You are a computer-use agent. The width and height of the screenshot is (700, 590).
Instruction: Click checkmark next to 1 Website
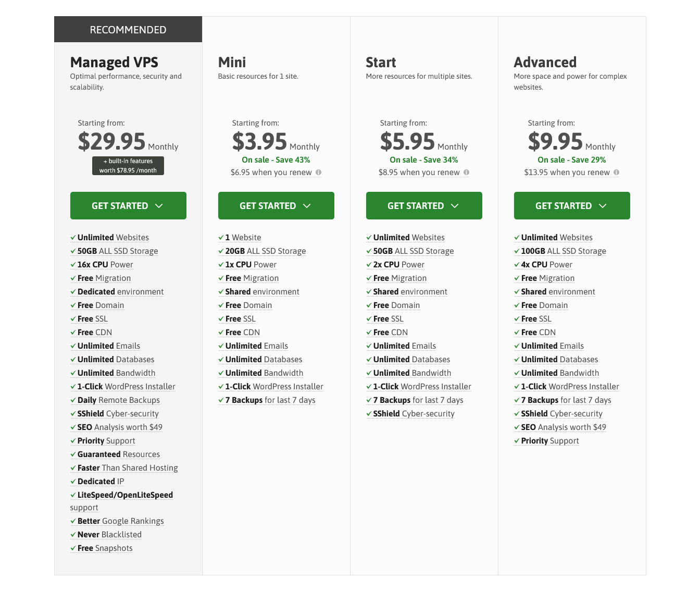221,238
